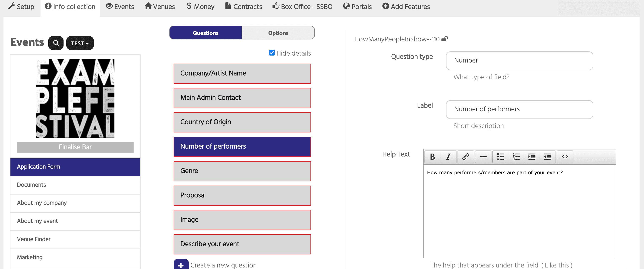
Task: Select the Venue Finder sidebar item
Action: click(34, 239)
